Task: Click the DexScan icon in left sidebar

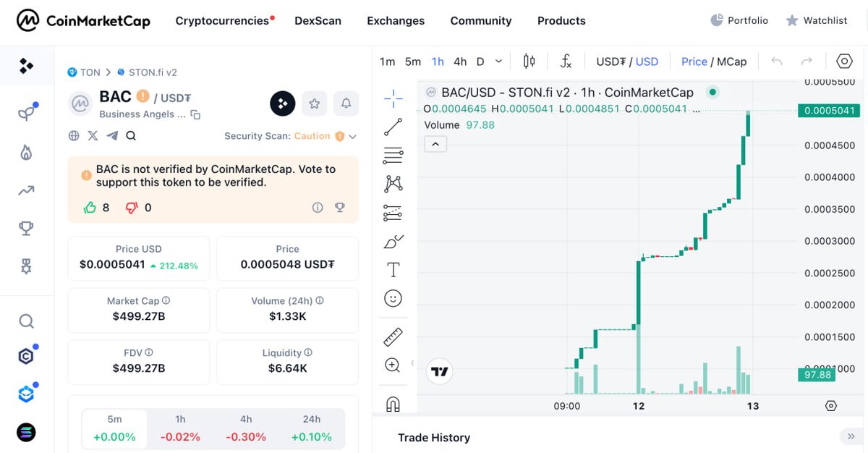Action: point(27,67)
